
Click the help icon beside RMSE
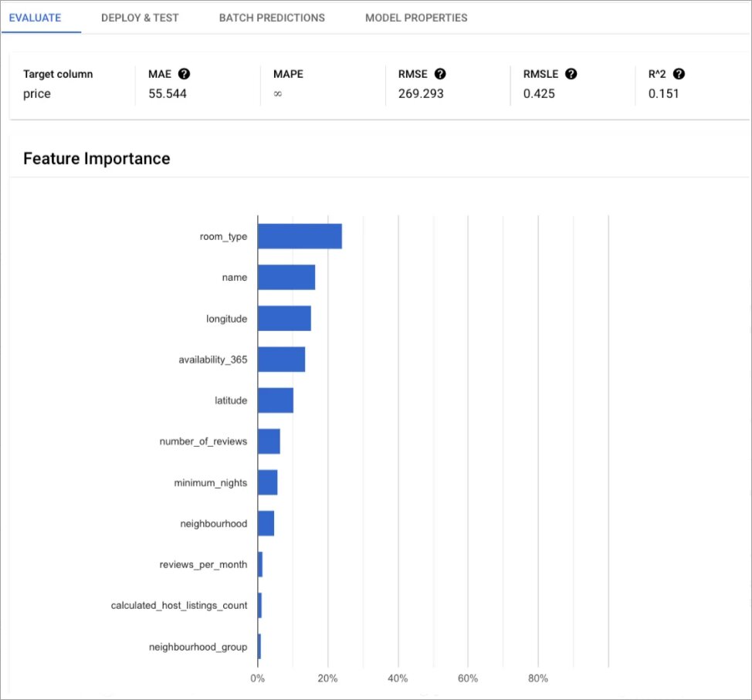[440, 74]
